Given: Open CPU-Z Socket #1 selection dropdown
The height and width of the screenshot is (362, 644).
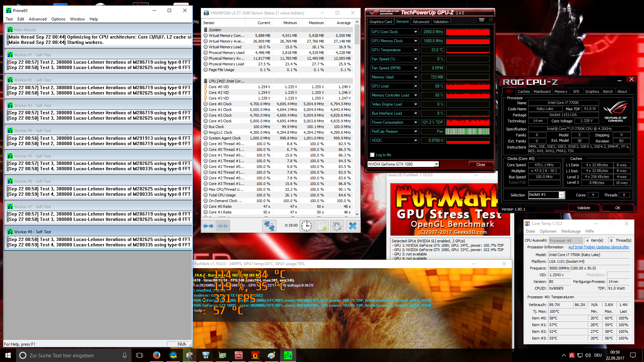Looking at the screenshot, I should tap(561, 195).
